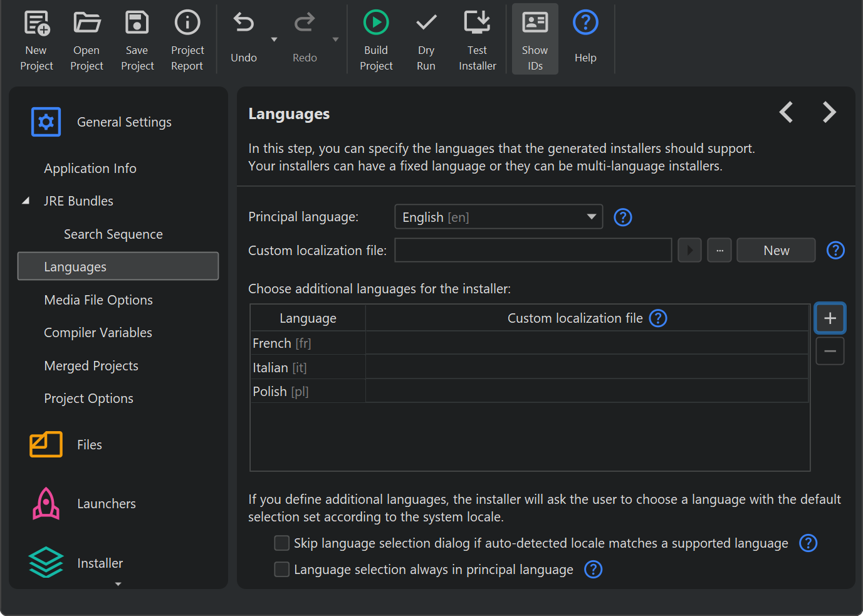The height and width of the screenshot is (616, 863).
Task: Open the Undo history dropdown arrow
Action: 274,39
